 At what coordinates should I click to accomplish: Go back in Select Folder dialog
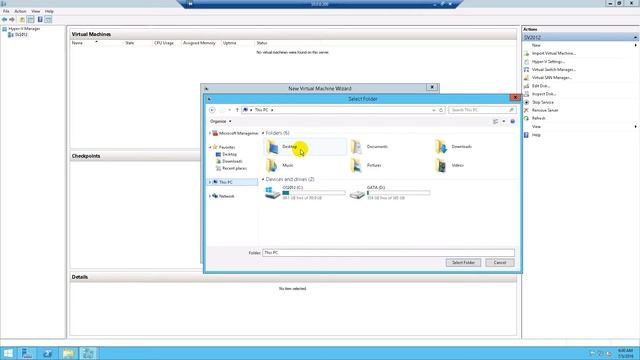pyautogui.click(x=212, y=110)
